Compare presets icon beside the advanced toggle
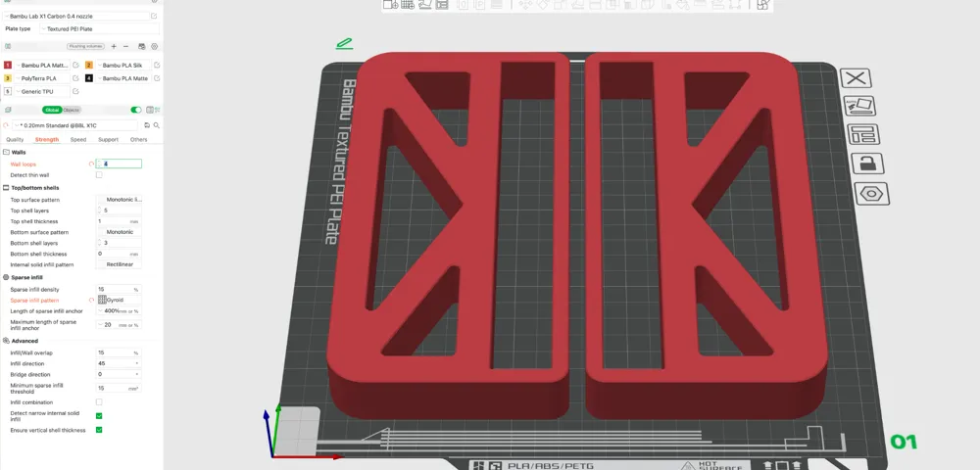This screenshot has width=980, height=470. tap(149, 110)
